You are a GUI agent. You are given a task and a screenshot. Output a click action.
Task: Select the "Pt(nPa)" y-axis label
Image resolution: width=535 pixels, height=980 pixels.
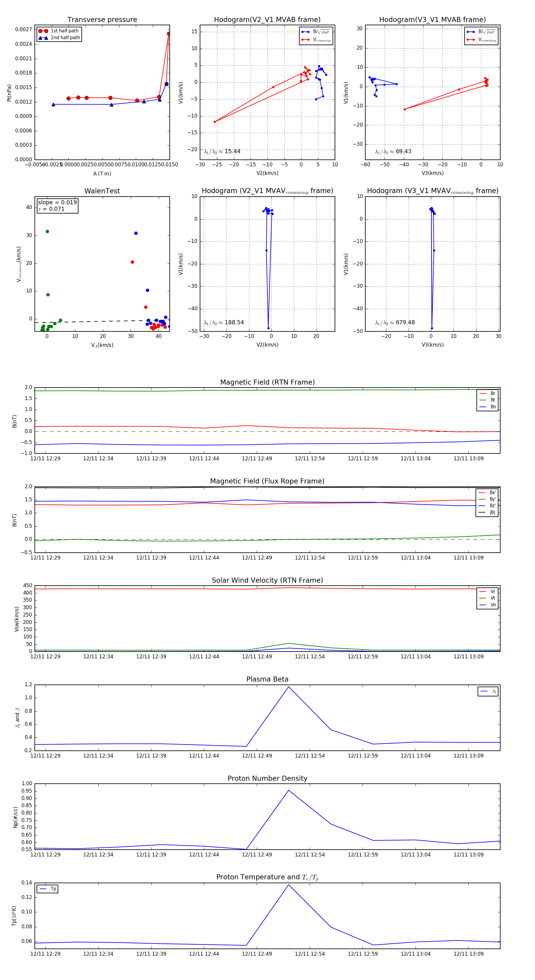coord(9,92)
